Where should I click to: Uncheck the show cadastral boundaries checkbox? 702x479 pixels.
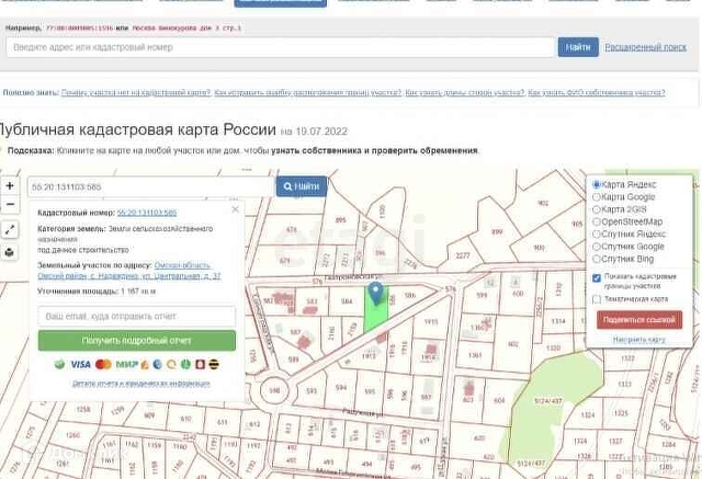[596, 278]
